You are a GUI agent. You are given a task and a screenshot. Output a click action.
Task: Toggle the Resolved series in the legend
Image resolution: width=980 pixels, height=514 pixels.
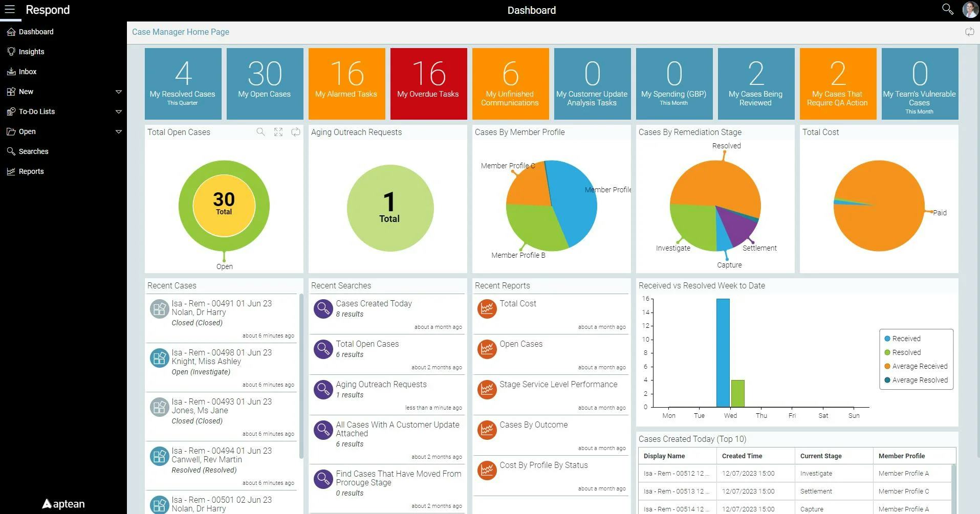point(904,352)
